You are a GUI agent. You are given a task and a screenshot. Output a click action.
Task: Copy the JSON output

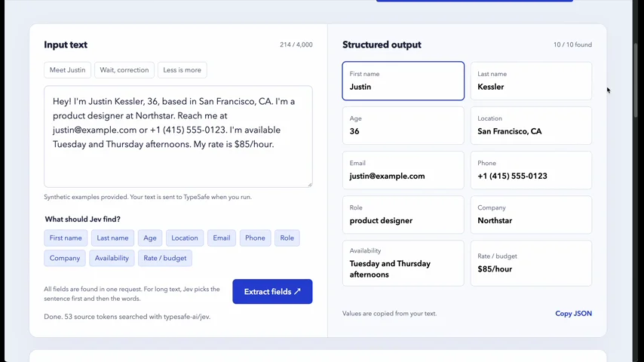[573, 314]
